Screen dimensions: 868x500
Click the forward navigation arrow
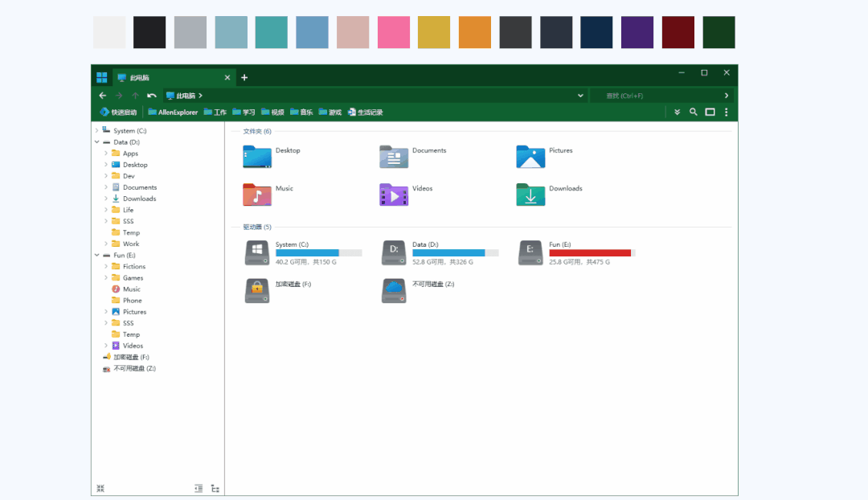[x=119, y=96]
